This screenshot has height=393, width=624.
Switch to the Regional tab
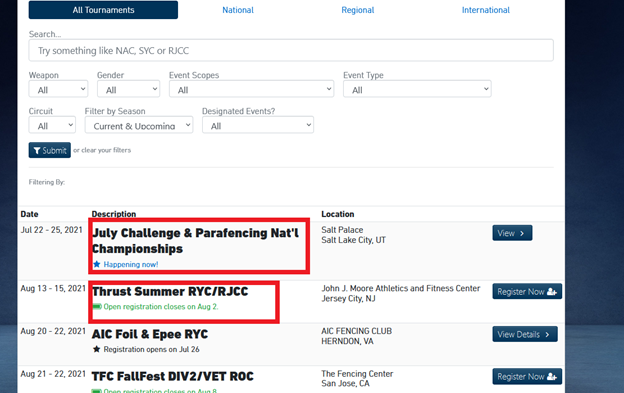click(x=357, y=10)
